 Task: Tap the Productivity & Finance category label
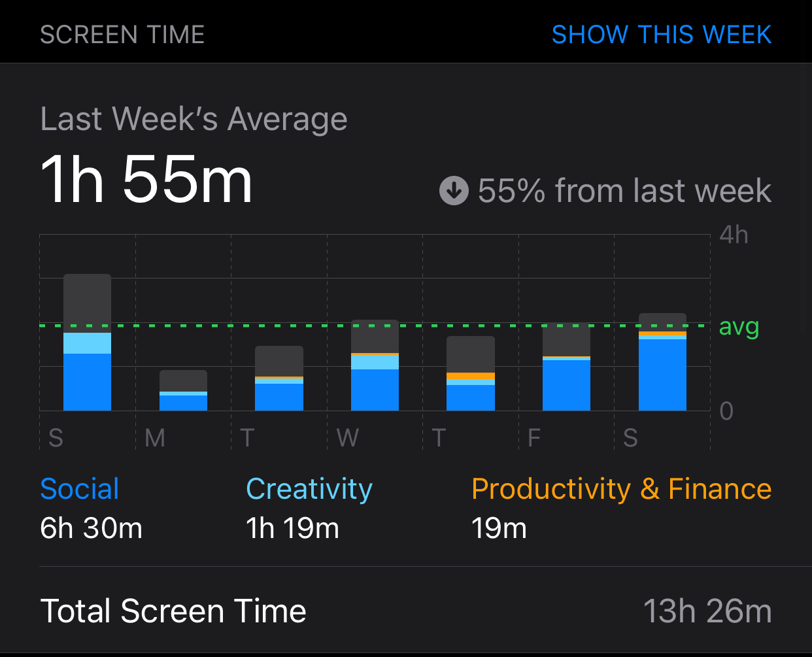click(x=621, y=490)
